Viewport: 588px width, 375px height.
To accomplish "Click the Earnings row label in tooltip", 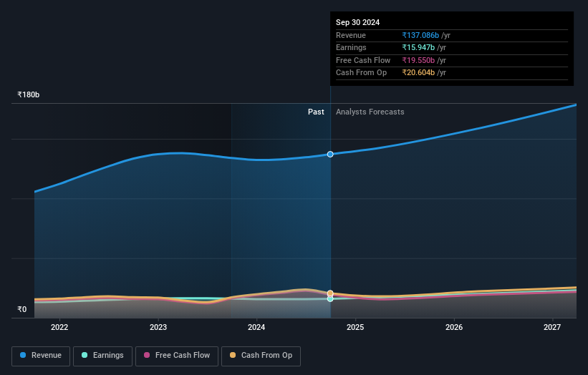I will click(x=351, y=47).
